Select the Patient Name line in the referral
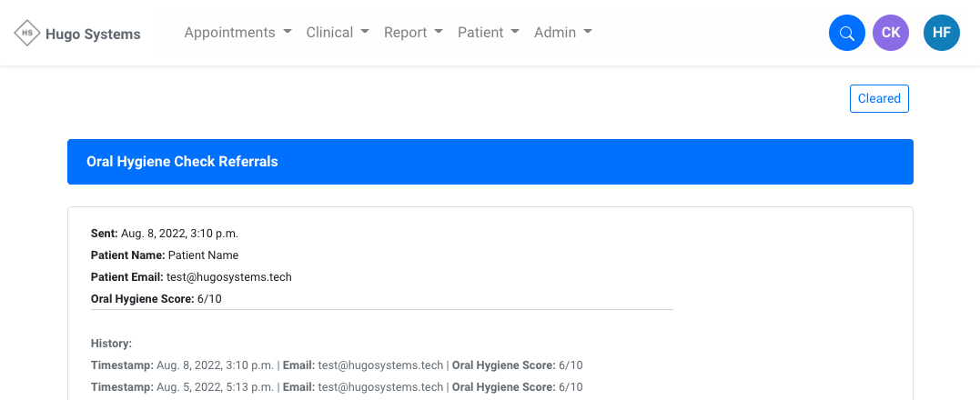Screen dimensions: 980x400 [x=165, y=255]
